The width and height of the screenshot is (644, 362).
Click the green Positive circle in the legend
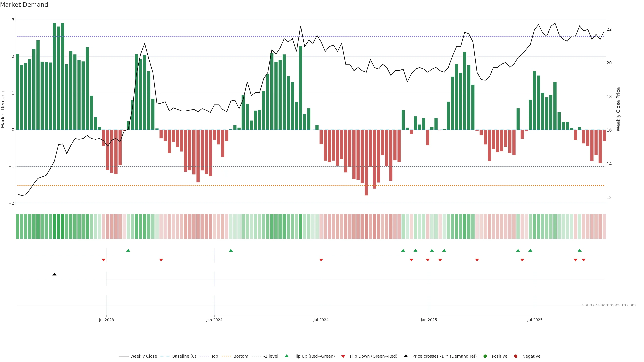[x=485, y=356]
